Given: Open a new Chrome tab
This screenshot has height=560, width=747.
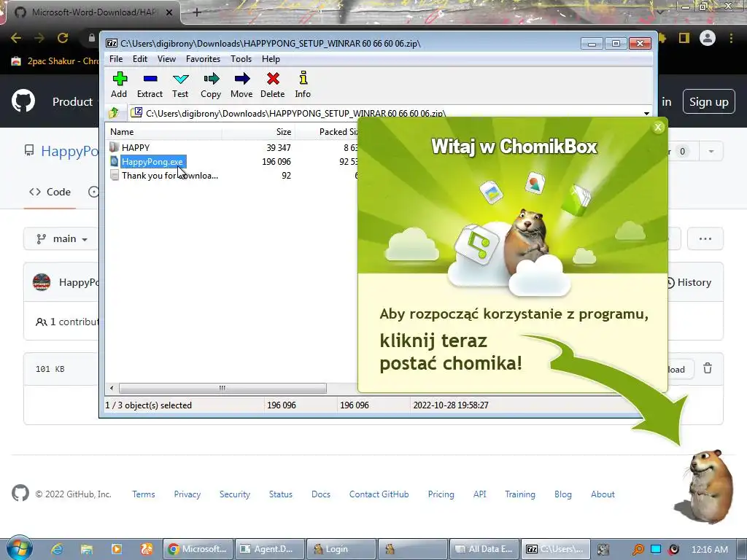Looking at the screenshot, I should tap(197, 12).
